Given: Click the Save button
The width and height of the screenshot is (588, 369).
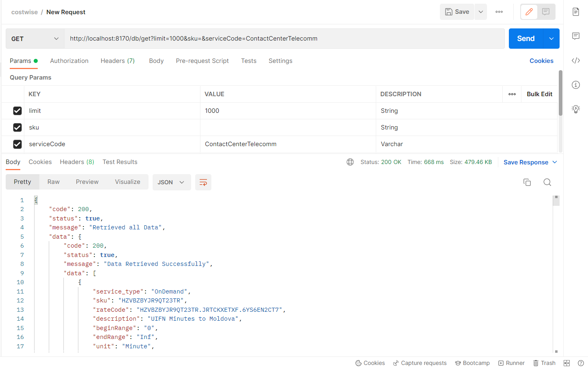Looking at the screenshot, I should click(457, 12).
